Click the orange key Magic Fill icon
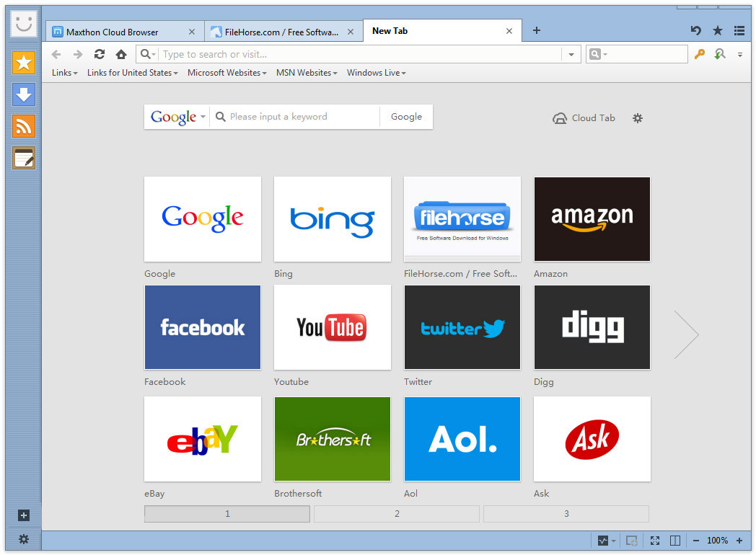The width and height of the screenshot is (756, 555). point(700,55)
